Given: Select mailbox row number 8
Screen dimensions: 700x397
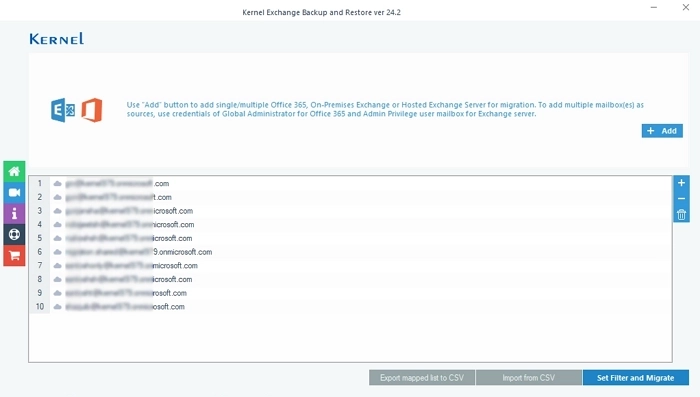Looking at the screenshot, I should 350,280.
